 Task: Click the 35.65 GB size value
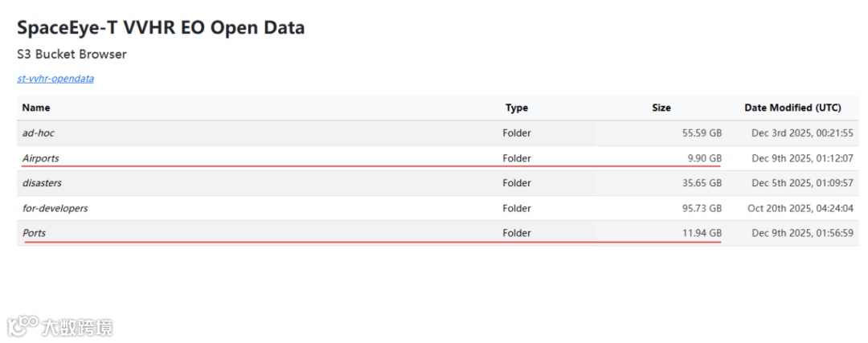pyautogui.click(x=702, y=183)
